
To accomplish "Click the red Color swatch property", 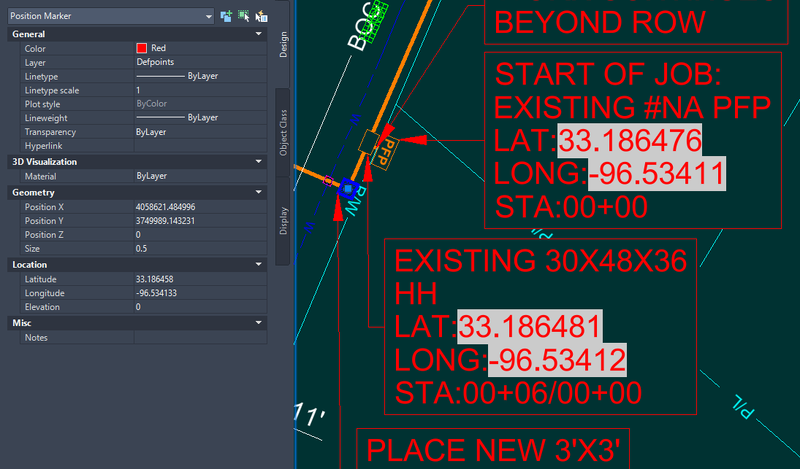I will pos(142,48).
